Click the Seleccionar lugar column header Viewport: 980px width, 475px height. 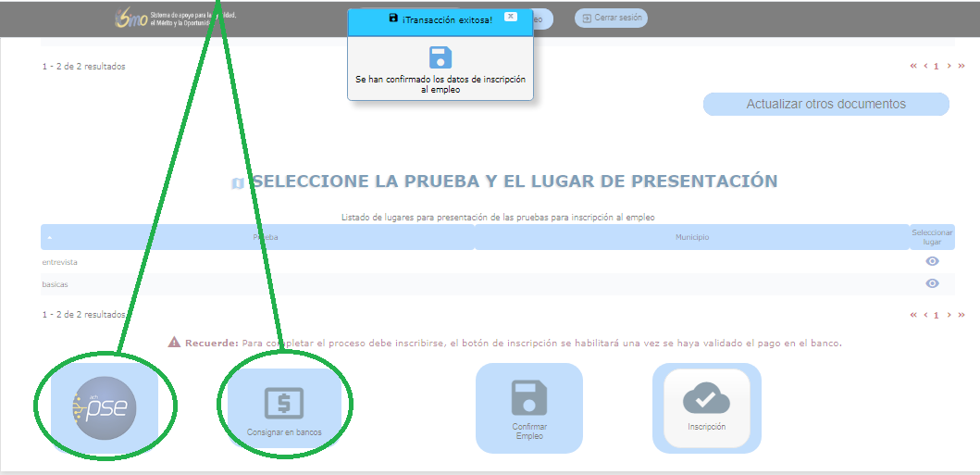tap(931, 237)
